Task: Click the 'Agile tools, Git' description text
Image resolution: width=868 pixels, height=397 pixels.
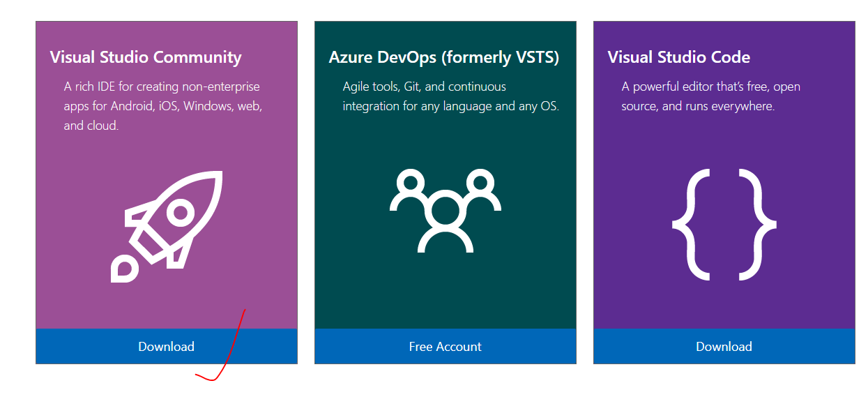Action: [451, 96]
